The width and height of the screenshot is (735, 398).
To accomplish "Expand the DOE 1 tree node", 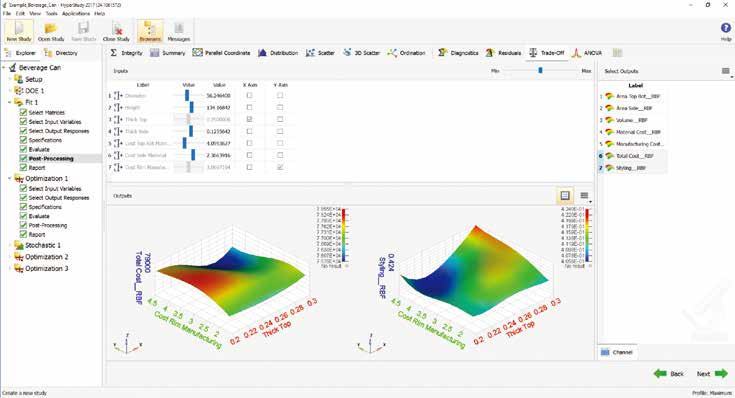I will click(10, 90).
